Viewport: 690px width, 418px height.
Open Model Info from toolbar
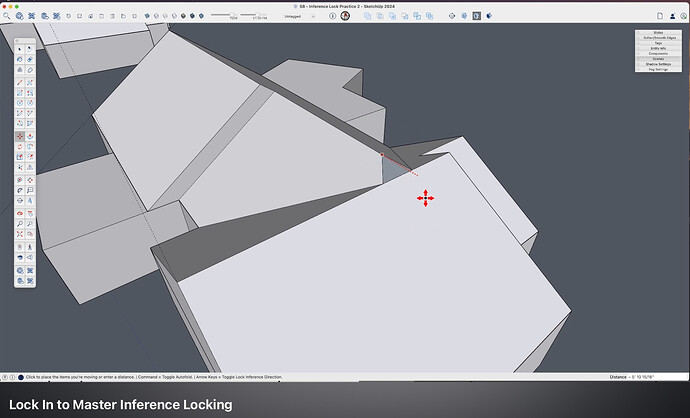coord(333,16)
